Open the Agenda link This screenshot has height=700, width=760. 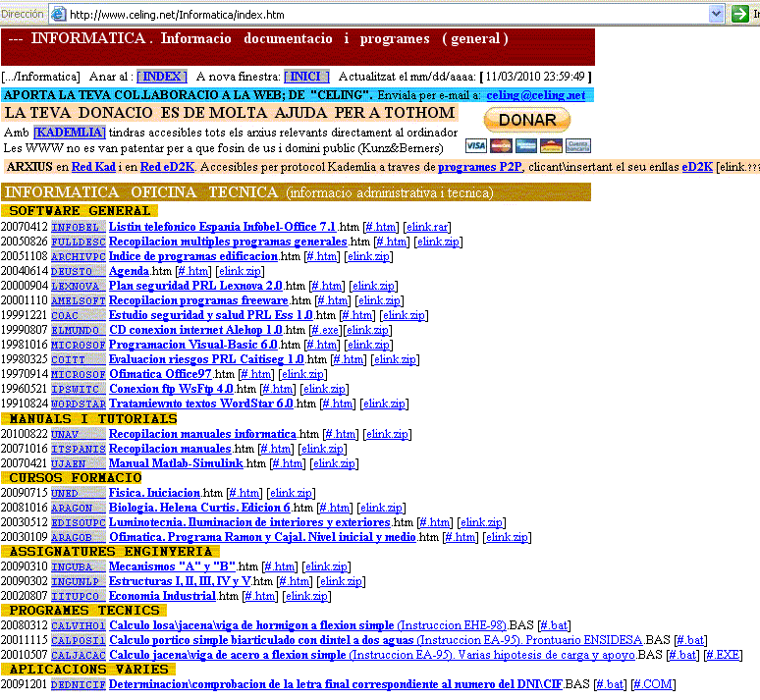click(129, 271)
